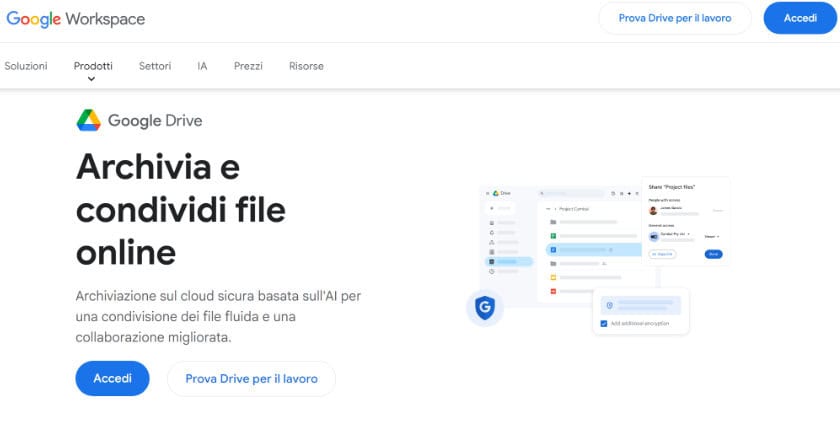
Task: Click the blue Google shield icon in illustration
Action: coord(485,308)
